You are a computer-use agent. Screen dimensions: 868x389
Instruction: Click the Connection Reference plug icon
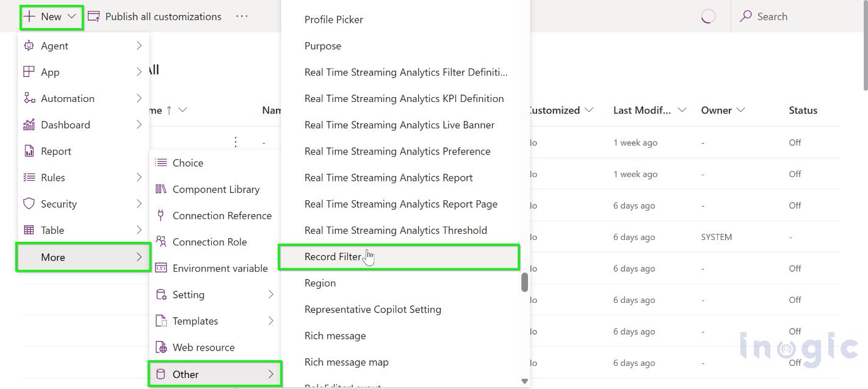click(161, 215)
